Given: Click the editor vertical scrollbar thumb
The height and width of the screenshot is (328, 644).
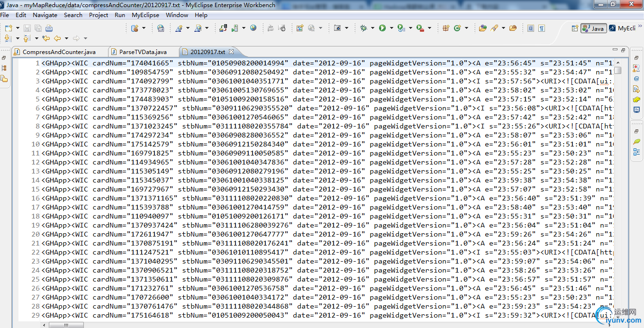Looking at the screenshot, I should [x=618, y=71].
